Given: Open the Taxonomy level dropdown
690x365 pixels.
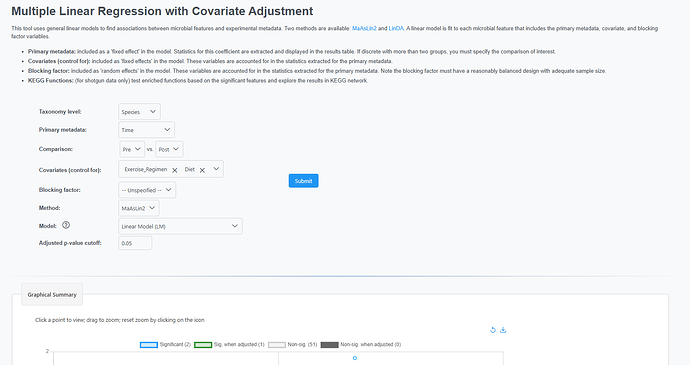Looking at the screenshot, I should coord(139,112).
